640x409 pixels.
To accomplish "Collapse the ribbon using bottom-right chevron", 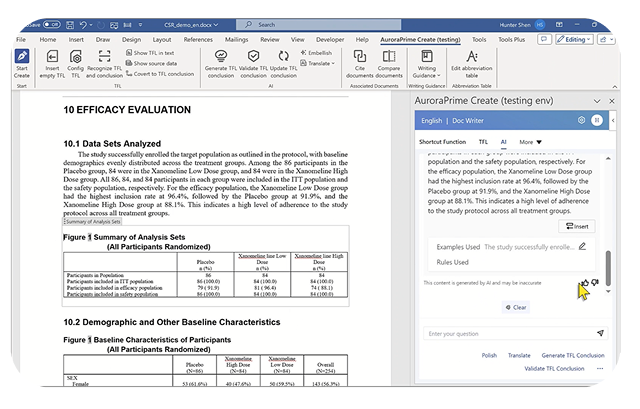I will [614, 87].
